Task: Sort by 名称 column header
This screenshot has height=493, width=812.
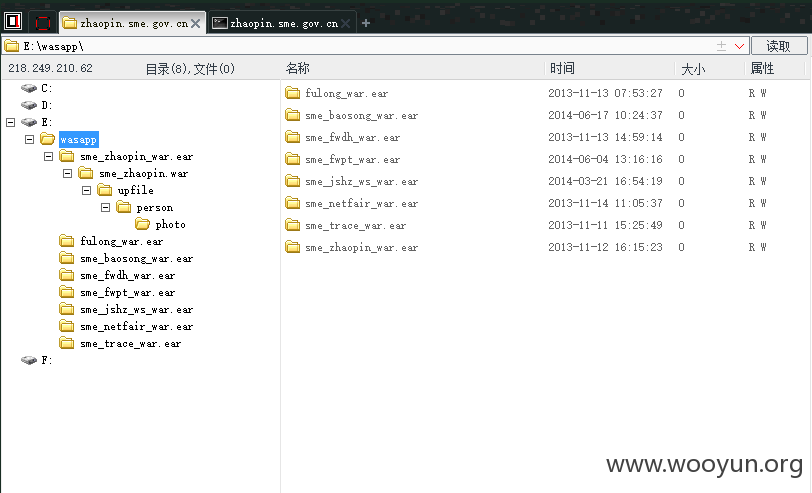Action: click(x=297, y=68)
